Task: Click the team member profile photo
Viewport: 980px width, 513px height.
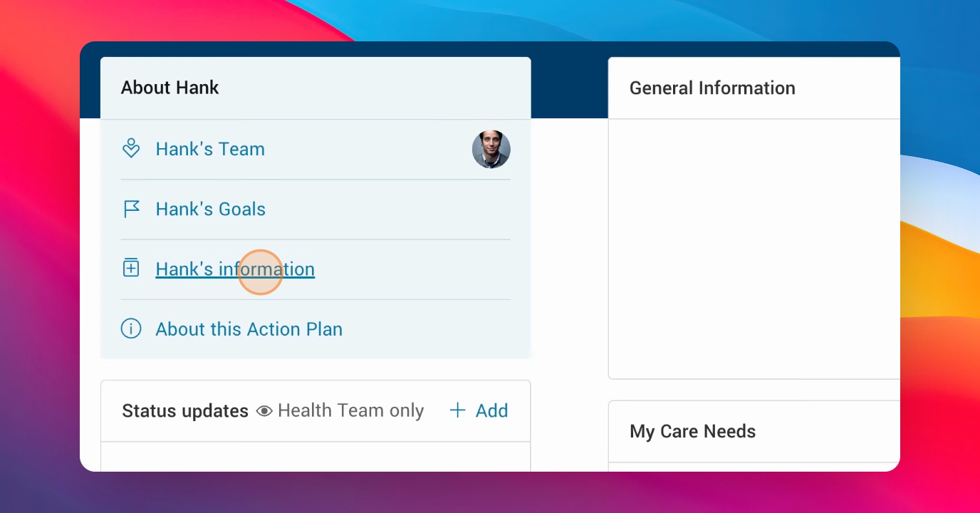Action: pyautogui.click(x=491, y=149)
